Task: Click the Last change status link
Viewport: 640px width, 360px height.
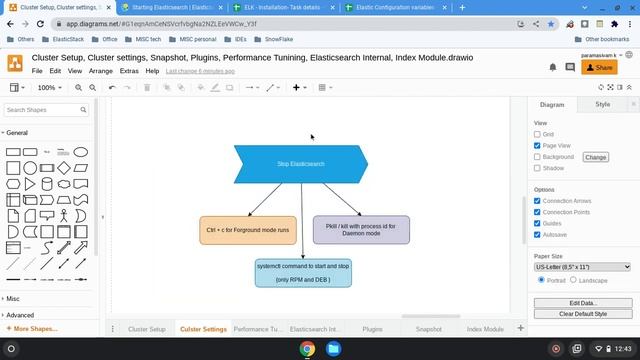Action: 200,71
